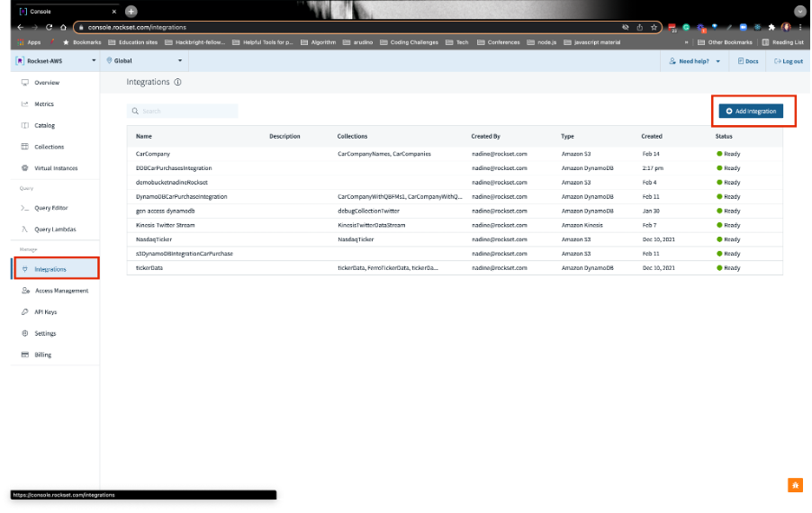Open the Coding Challenges bookmark folder
812x513 pixels.
pyautogui.click(x=409, y=42)
